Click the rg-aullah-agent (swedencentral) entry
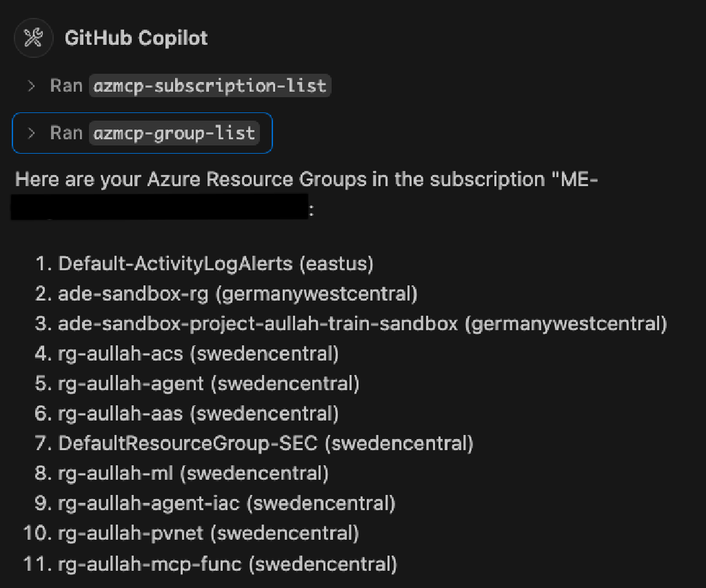The width and height of the screenshot is (706, 588). [x=208, y=383]
